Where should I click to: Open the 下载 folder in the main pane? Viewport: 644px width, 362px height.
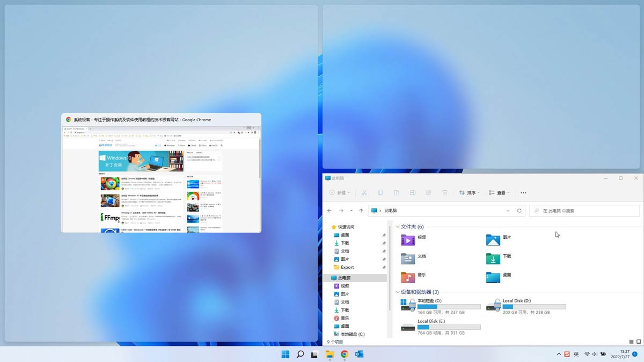coord(493,258)
